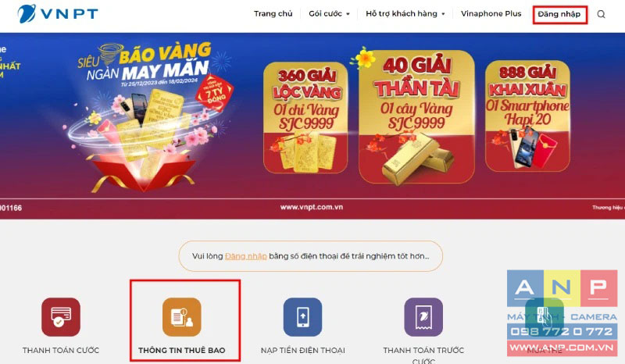Follow the orange Đăng nhập link in prompt
This screenshot has height=364, width=625.
tap(246, 256)
